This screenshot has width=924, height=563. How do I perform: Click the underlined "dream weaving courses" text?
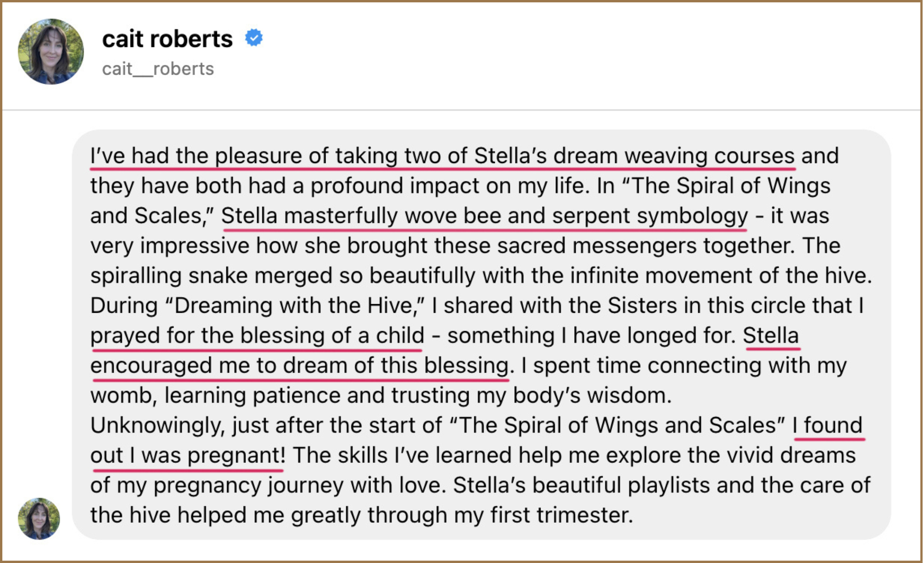674,156
